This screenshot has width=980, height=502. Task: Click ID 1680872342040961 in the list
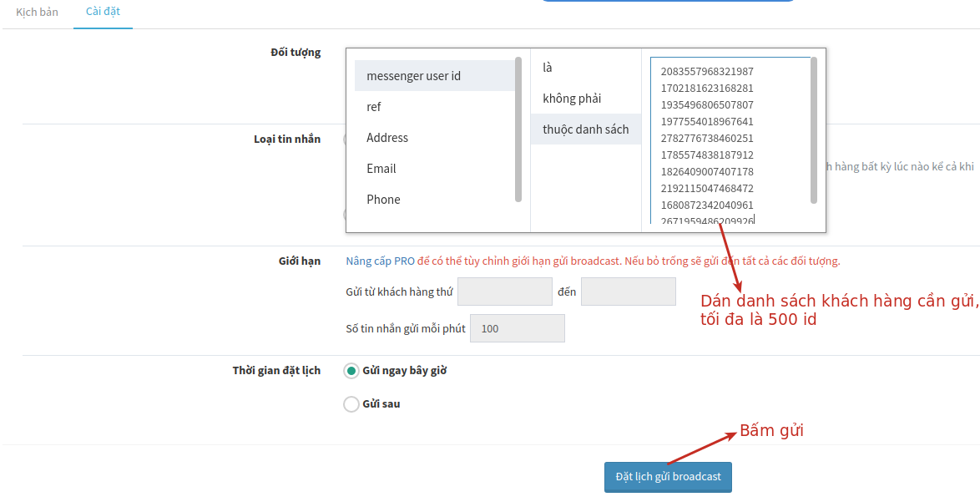point(707,205)
